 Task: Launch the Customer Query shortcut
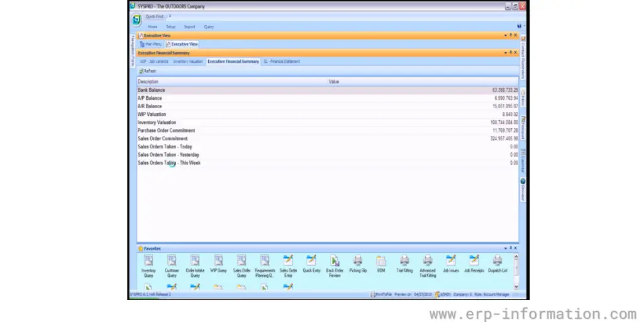(x=172, y=261)
